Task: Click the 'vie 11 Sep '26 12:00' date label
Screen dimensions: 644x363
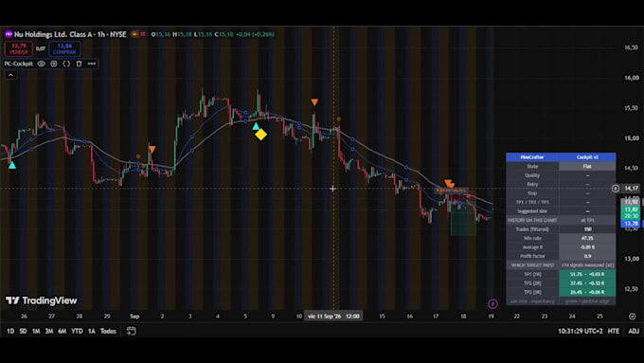Action: tap(333, 317)
